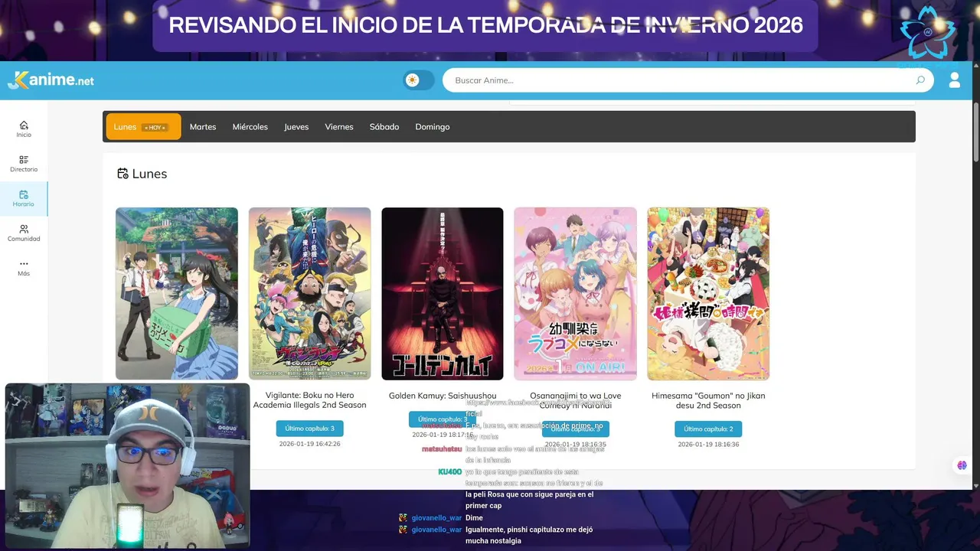Screen dimensions: 980x551
Task: Switch to the Domingo tab
Action: click(433, 127)
